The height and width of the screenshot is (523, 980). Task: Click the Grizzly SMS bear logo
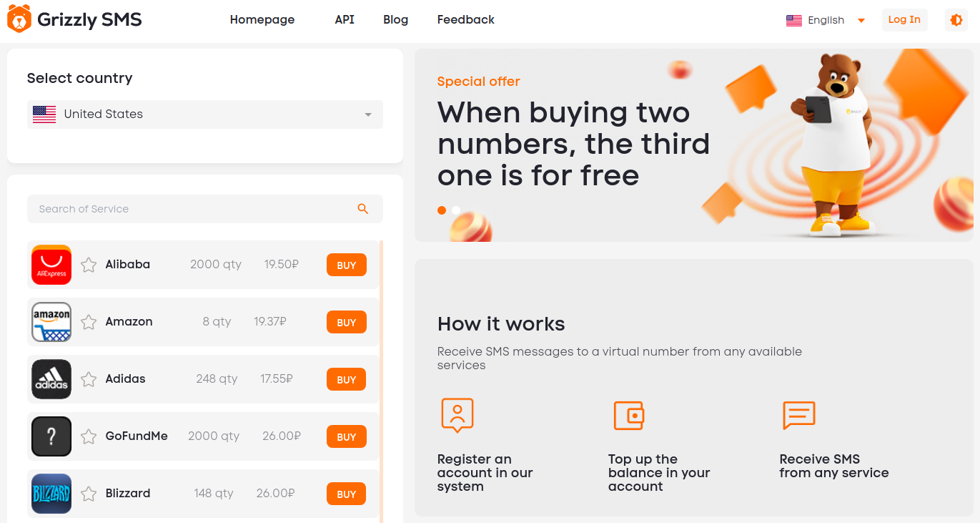click(x=19, y=19)
